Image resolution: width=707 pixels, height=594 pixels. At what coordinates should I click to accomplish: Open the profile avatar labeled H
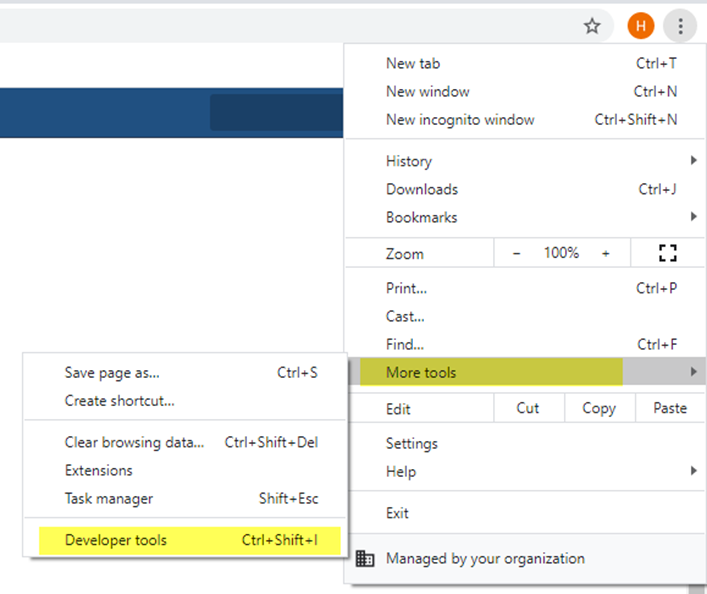pyautogui.click(x=640, y=26)
